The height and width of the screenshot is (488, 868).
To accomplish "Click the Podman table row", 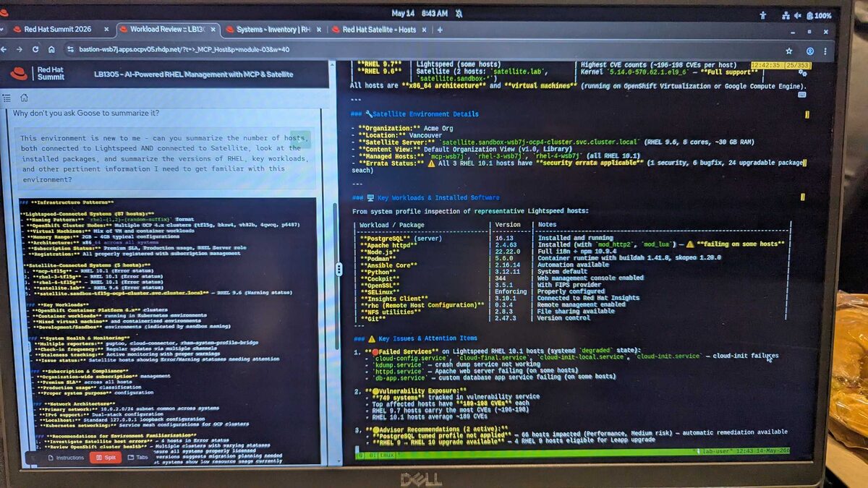I will (570, 258).
